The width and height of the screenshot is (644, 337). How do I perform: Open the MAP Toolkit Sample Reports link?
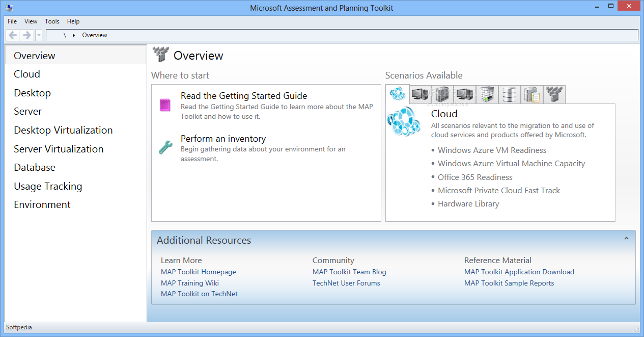point(509,283)
